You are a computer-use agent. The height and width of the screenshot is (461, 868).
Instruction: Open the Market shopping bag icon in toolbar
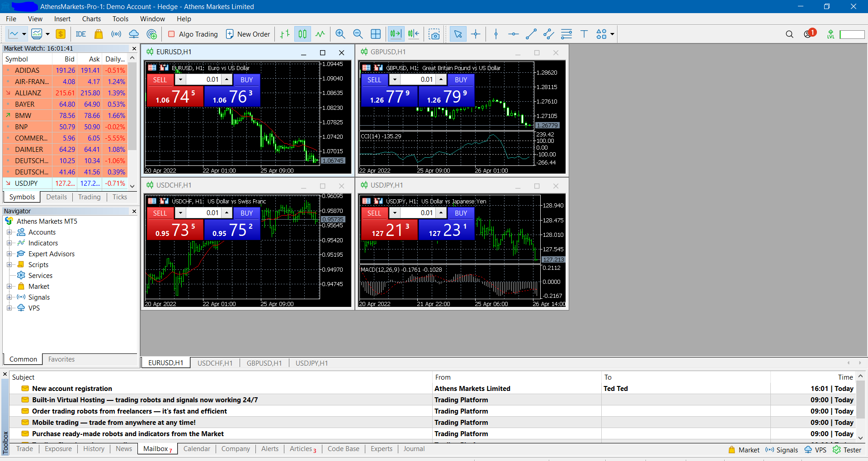99,34
